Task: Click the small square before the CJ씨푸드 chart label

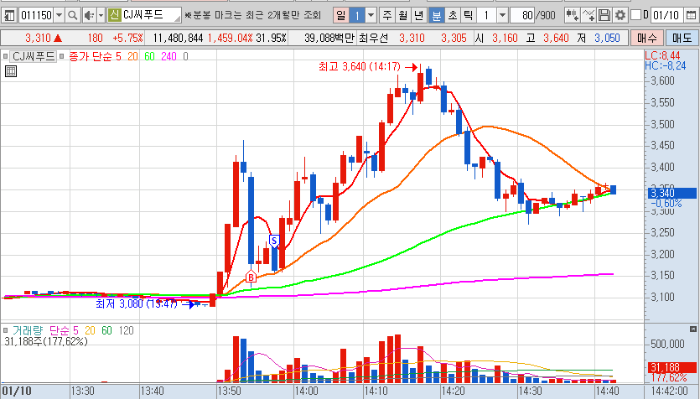Action: click(5, 57)
